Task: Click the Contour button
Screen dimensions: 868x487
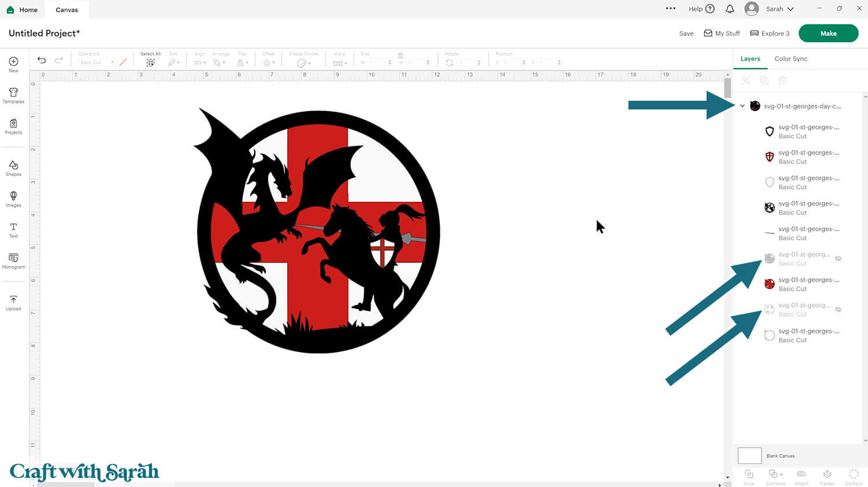Action: (x=854, y=477)
